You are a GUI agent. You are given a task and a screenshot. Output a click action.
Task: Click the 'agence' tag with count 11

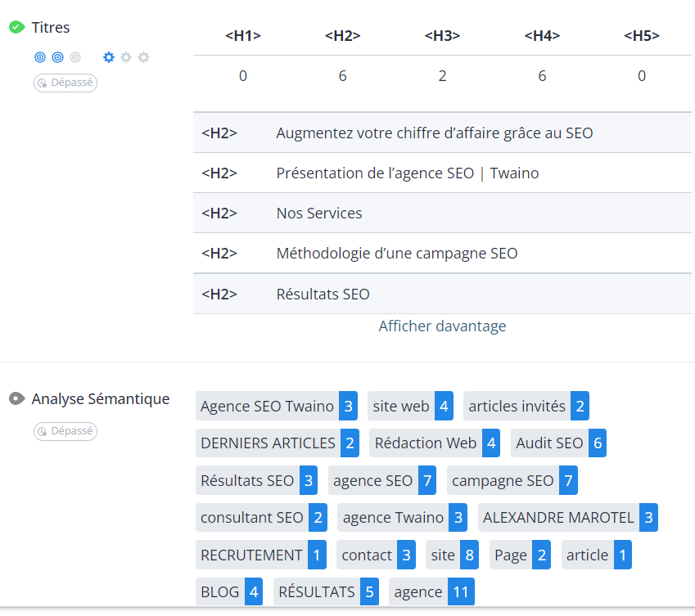(x=431, y=591)
